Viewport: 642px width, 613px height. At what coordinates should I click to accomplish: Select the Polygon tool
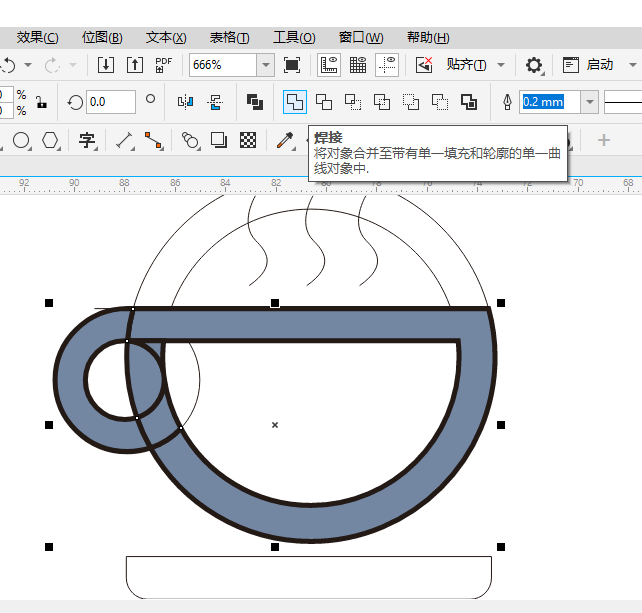[x=49, y=140]
